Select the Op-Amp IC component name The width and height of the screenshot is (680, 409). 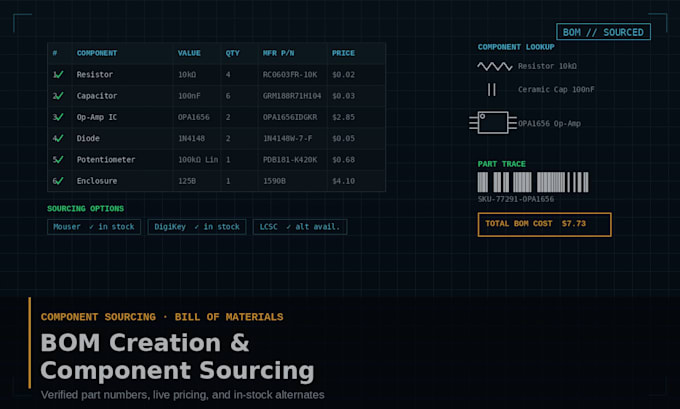pos(97,117)
